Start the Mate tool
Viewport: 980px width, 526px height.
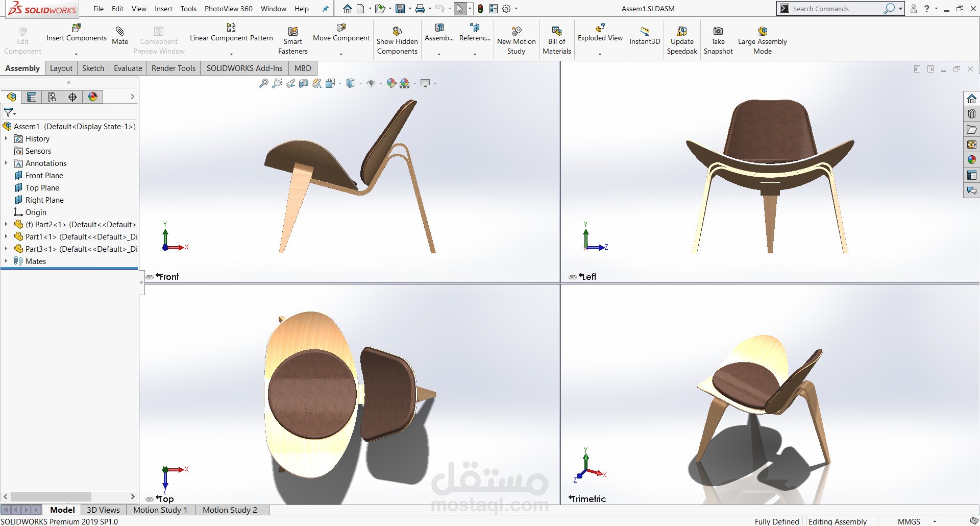pyautogui.click(x=120, y=35)
